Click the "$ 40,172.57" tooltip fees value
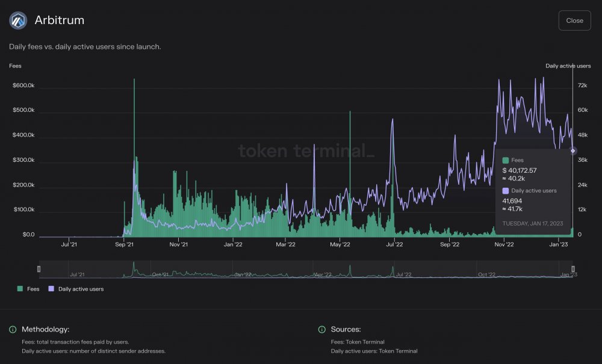This screenshot has height=364, width=602. click(x=520, y=170)
